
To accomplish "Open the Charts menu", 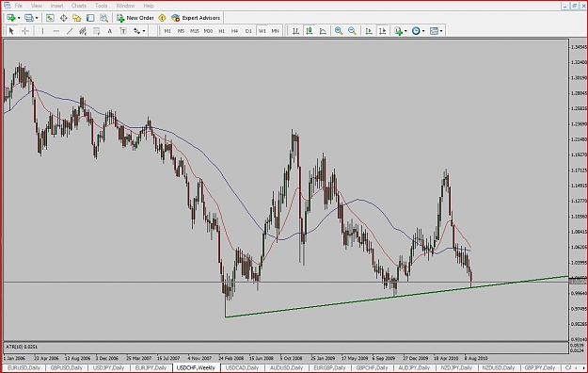I will [79, 6].
